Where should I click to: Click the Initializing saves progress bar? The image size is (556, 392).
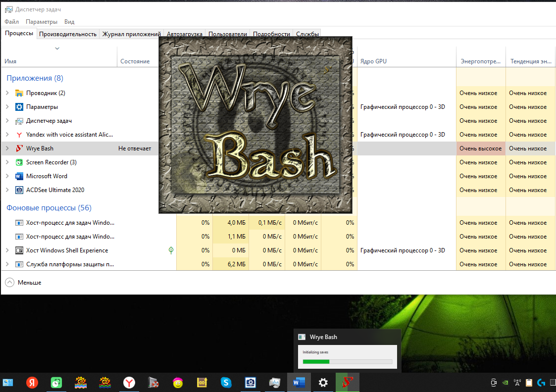pos(347,362)
